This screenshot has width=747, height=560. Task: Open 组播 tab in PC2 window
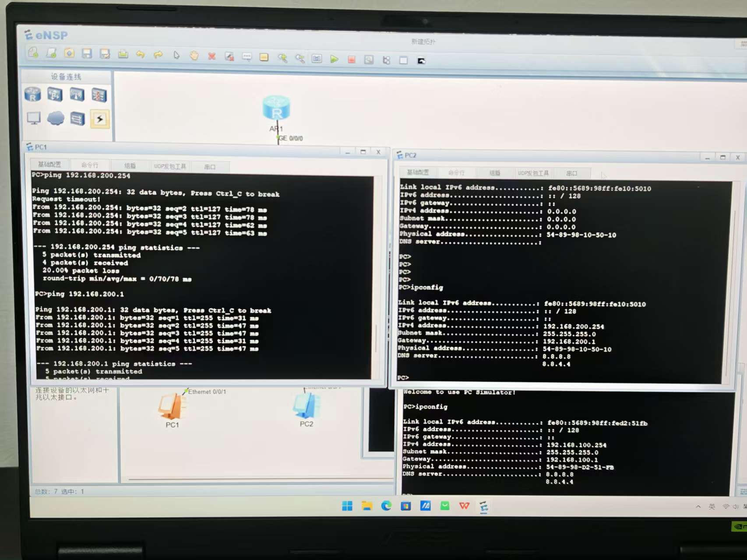(495, 173)
